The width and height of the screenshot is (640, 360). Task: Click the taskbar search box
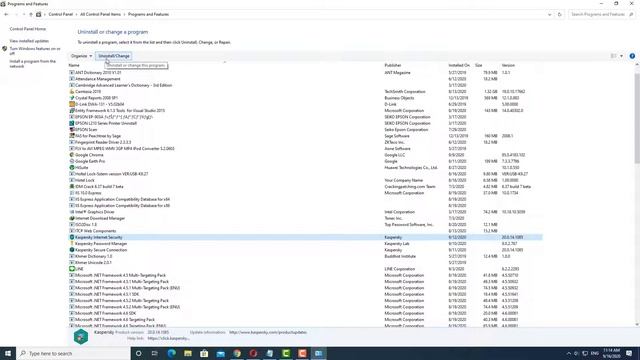point(73,353)
